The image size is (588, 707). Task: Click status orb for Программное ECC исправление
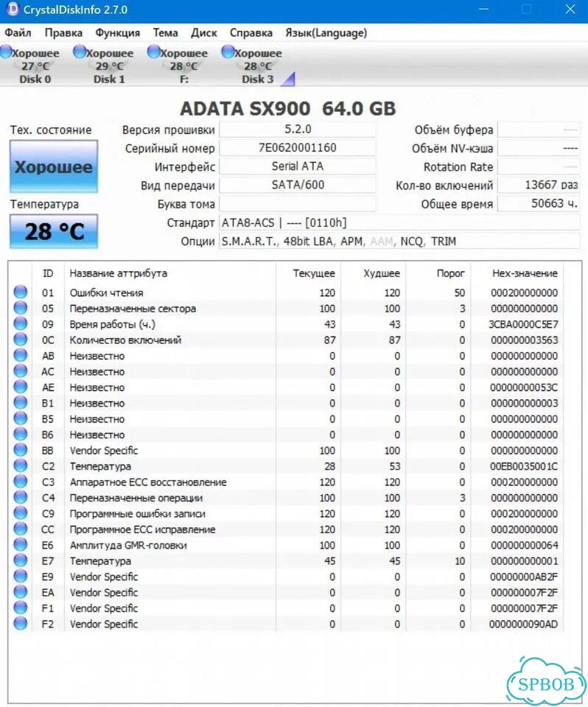[x=21, y=529]
